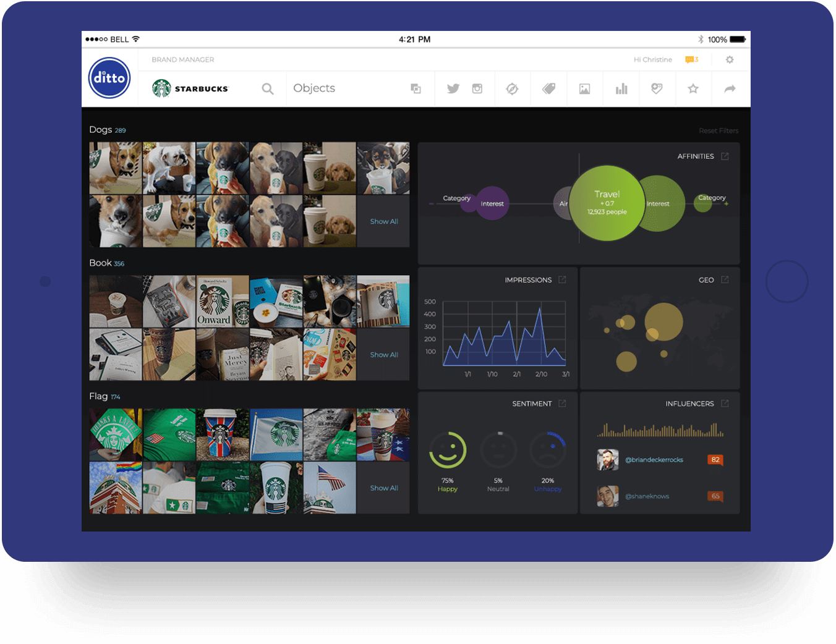
Task: Select the Twitter bird icon
Action: point(453,89)
